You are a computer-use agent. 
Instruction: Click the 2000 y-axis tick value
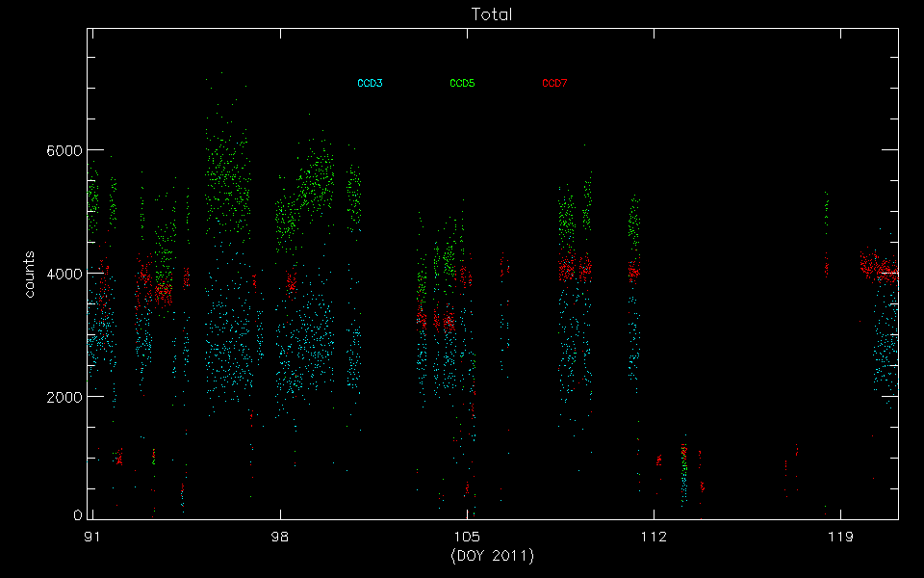pos(64,397)
